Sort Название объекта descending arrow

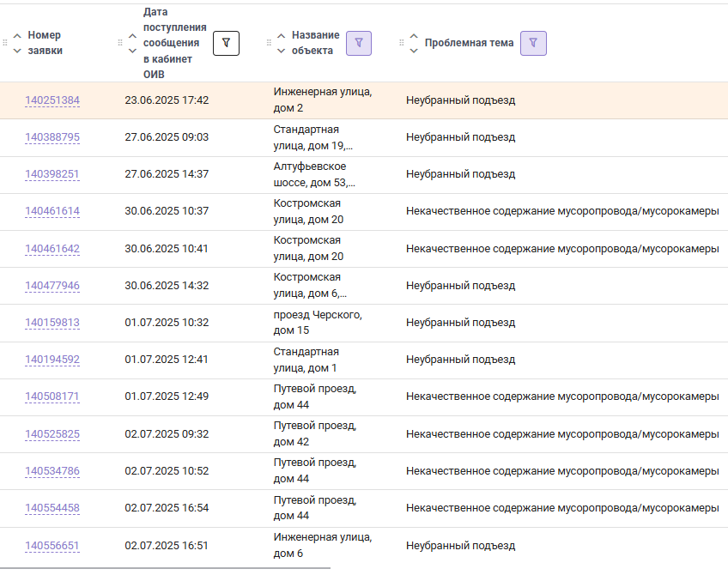click(x=281, y=51)
